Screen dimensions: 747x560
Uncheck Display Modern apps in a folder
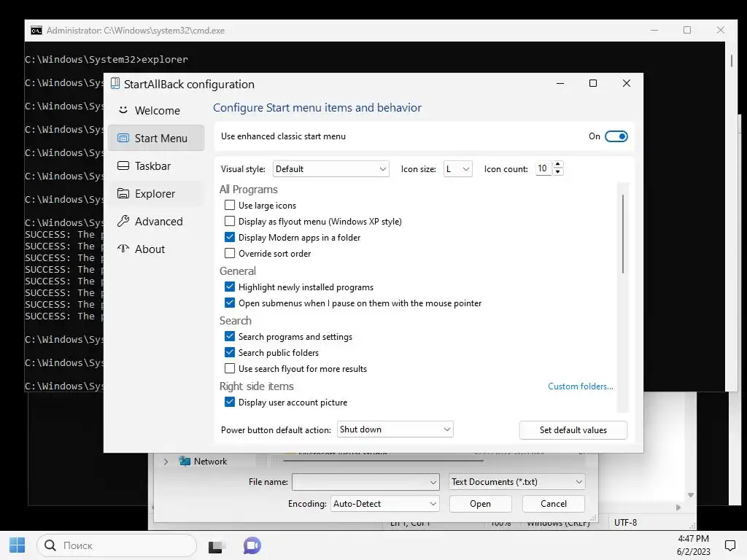click(230, 237)
